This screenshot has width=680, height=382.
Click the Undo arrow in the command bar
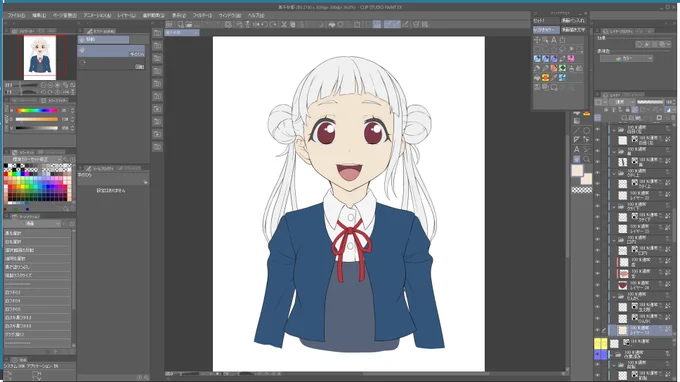click(265, 24)
